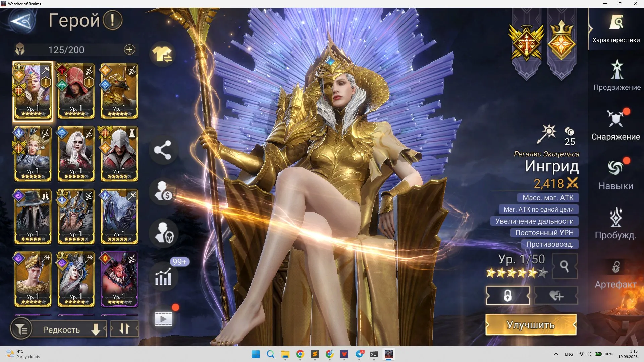Select the red demon purple-frame hero card
644x362 pixels.
[119, 280]
